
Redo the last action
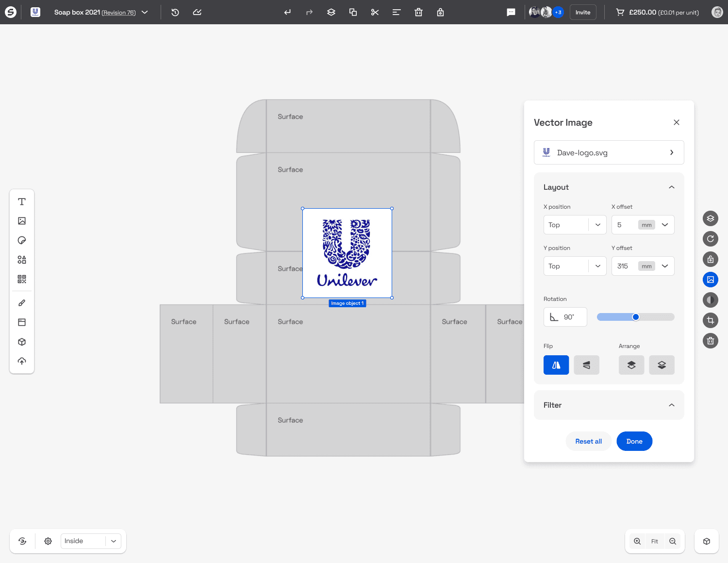[309, 12]
